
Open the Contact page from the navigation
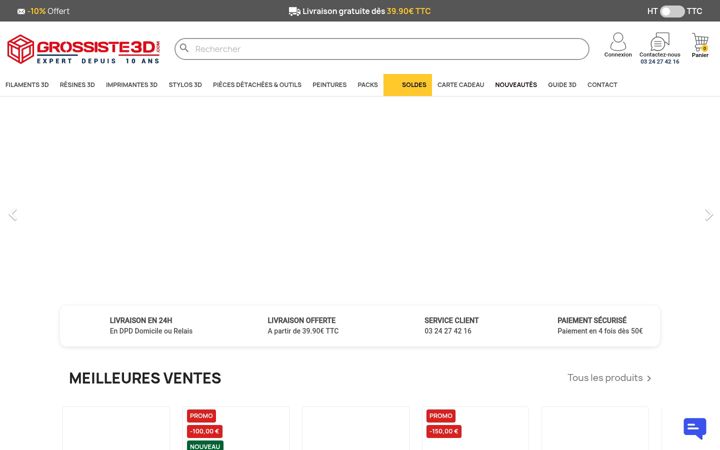point(602,85)
